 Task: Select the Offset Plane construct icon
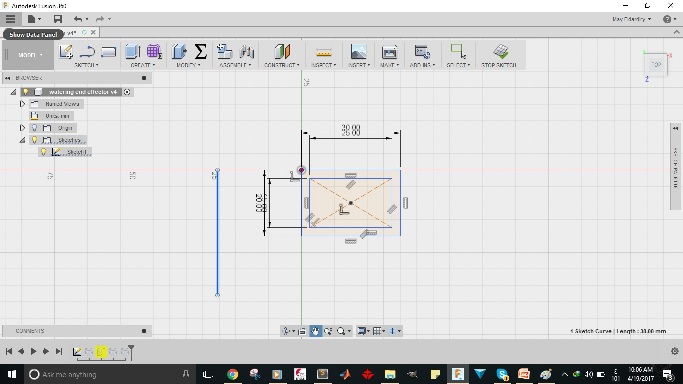(282, 52)
